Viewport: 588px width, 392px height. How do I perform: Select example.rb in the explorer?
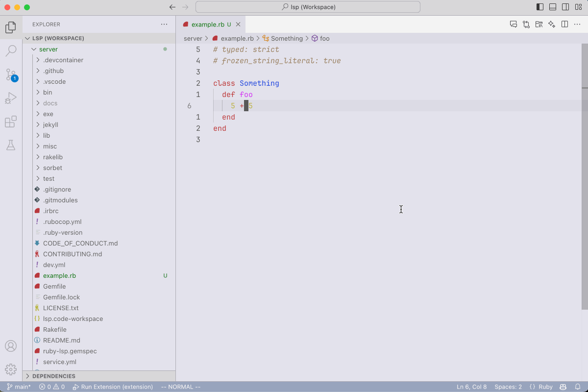pyautogui.click(x=99, y=275)
